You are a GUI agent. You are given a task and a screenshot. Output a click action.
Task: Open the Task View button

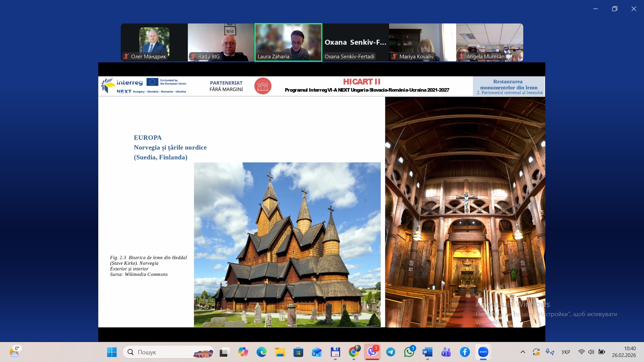click(224, 352)
